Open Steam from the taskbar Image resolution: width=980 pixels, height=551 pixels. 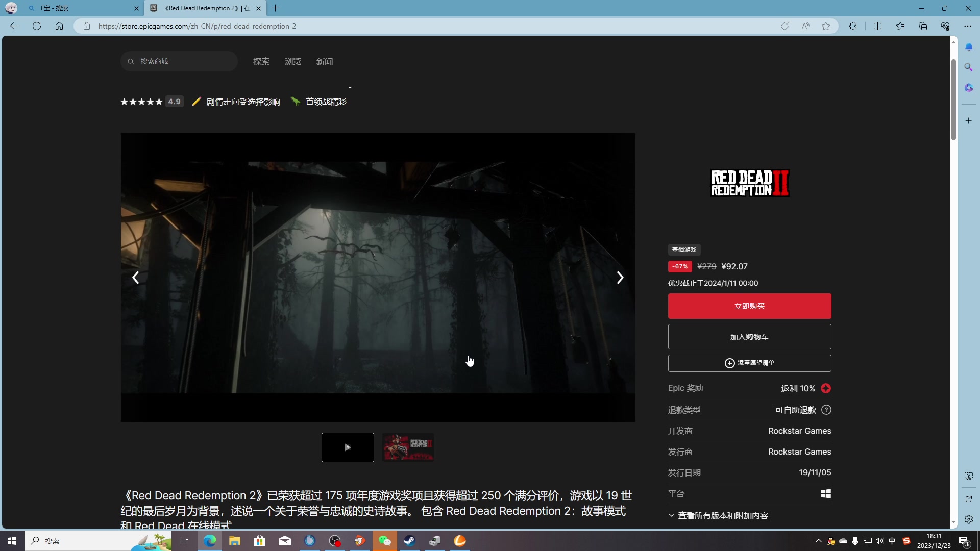(x=409, y=541)
